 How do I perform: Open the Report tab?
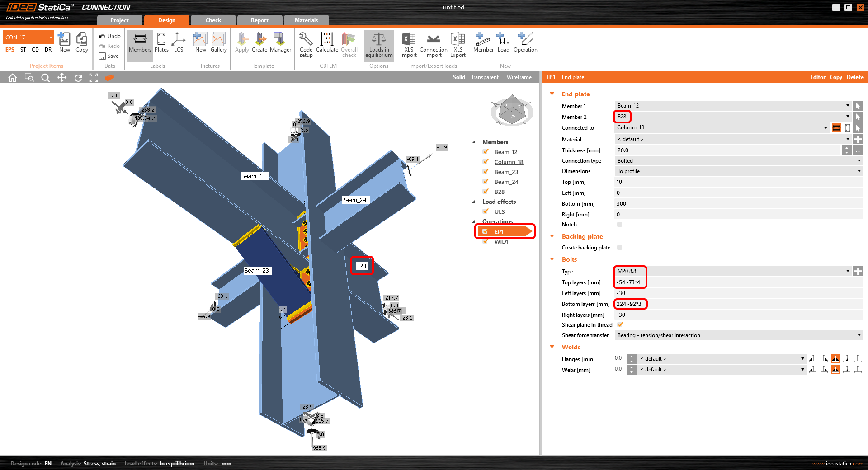tap(259, 20)
